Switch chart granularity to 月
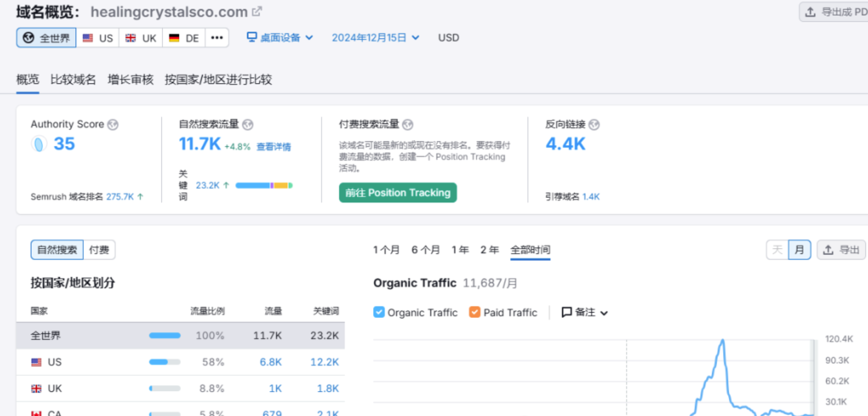Image resolution: width=868 pixels, height=416 pixels. click(800, 250)
